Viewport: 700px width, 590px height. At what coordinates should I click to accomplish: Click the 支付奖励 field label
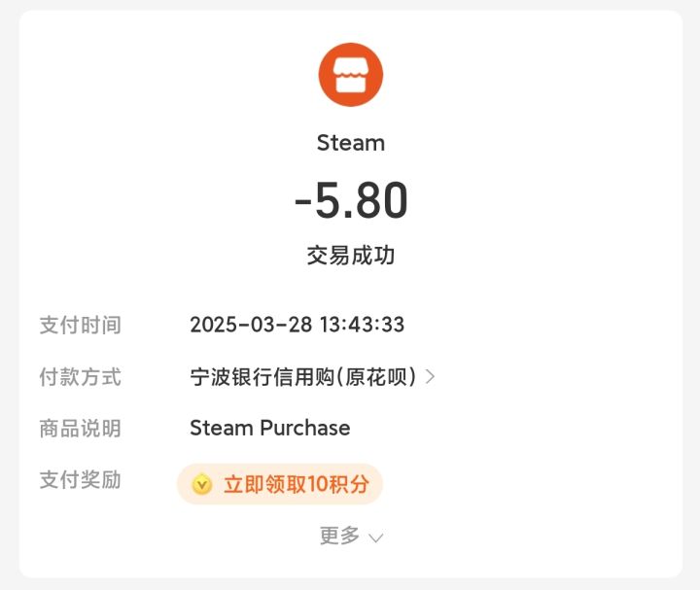pos(80,479)
